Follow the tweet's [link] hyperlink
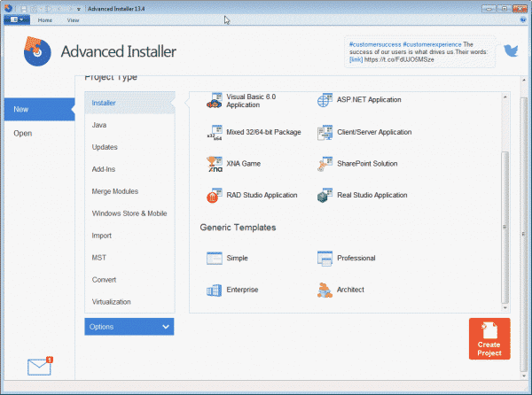This screenshot has height=395, width=532. tap(356, 60)
